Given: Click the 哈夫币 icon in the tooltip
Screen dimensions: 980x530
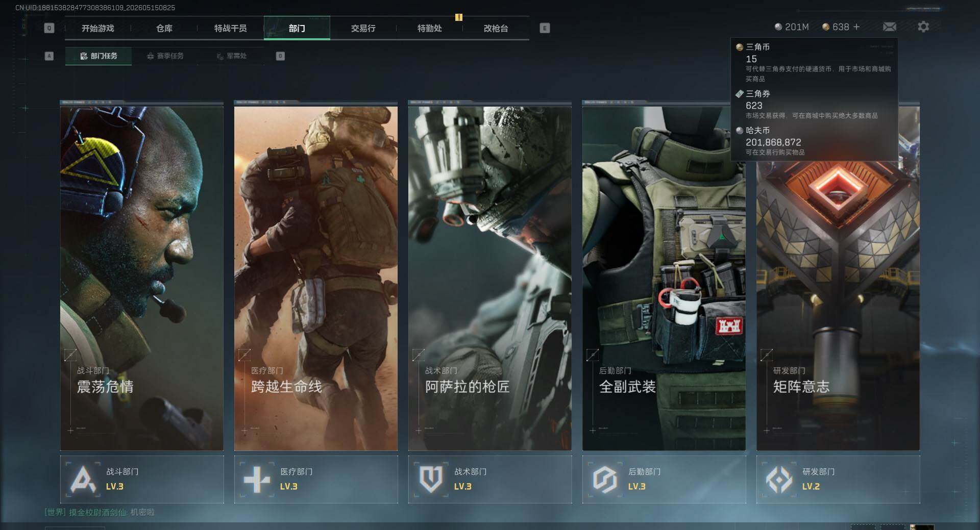Looking at the screenshot, I should (x=739, y=131).
